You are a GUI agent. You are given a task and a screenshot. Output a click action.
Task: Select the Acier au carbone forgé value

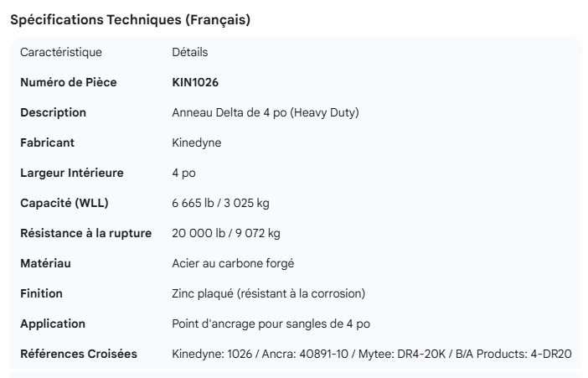(233, 263)
